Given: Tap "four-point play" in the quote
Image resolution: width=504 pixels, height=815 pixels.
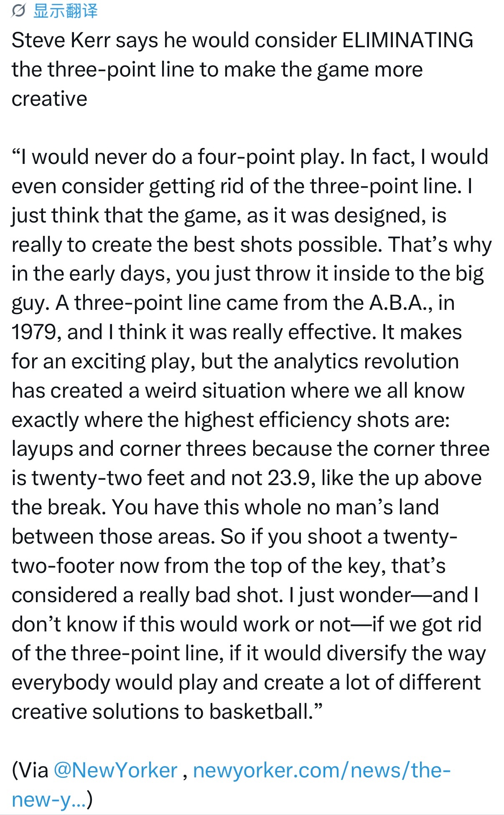Looking at the screenshot, I should (270, 157).
